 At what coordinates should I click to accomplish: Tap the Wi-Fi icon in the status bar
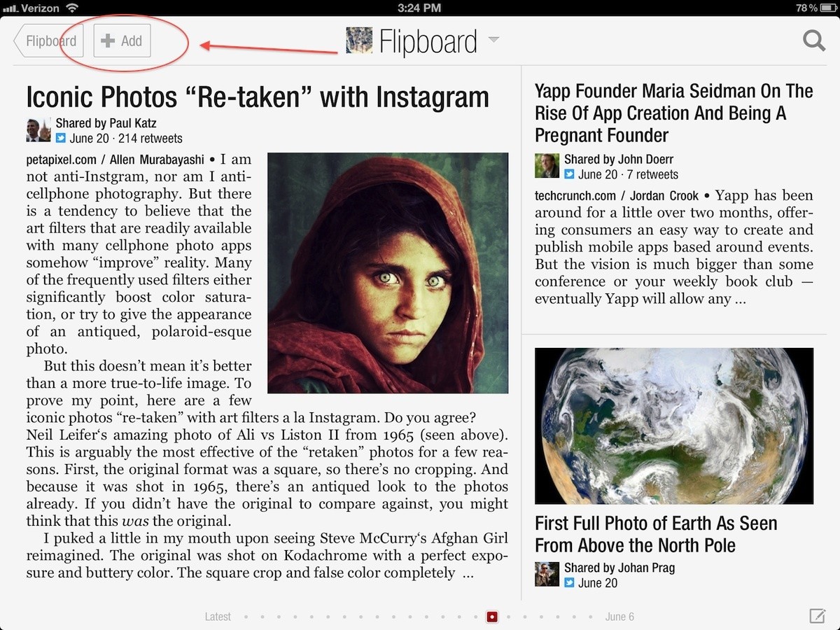tap(72, 8)
